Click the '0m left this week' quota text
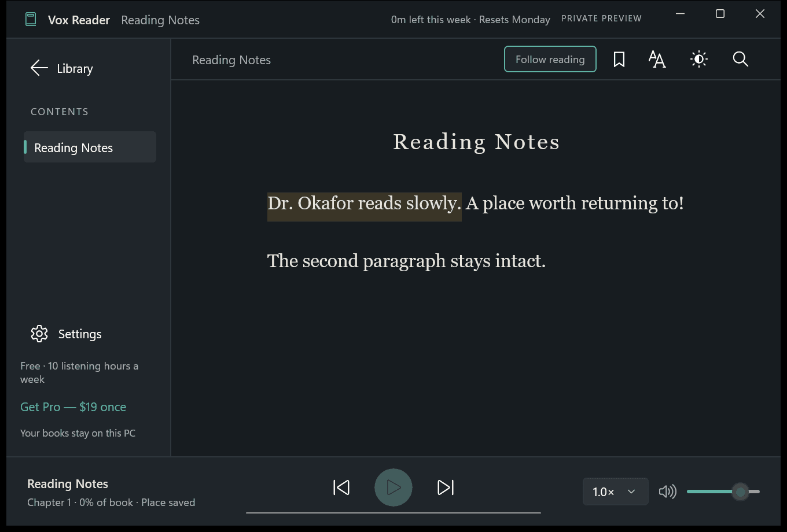 pos(431,20)
